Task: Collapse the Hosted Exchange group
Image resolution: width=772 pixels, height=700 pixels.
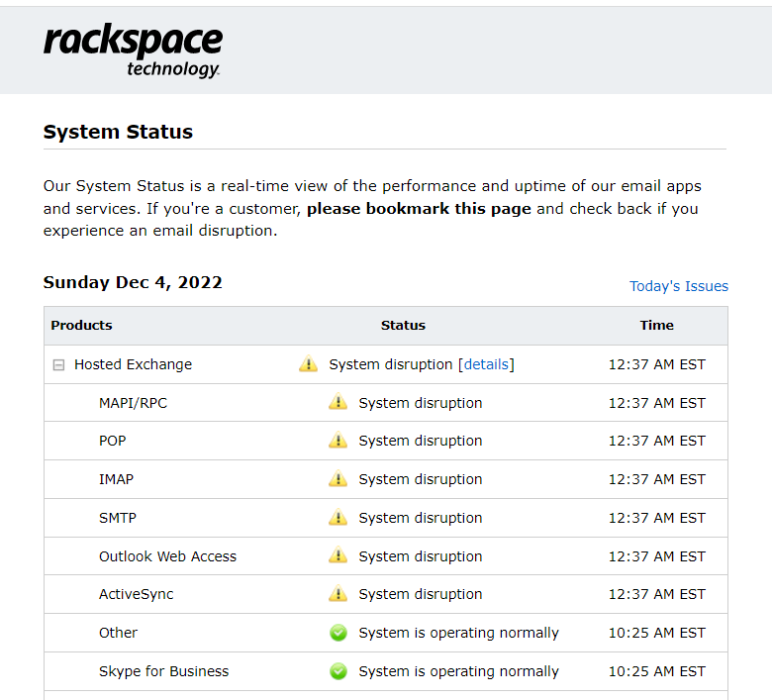Action: pyautogui.click(x=58, y=365)
